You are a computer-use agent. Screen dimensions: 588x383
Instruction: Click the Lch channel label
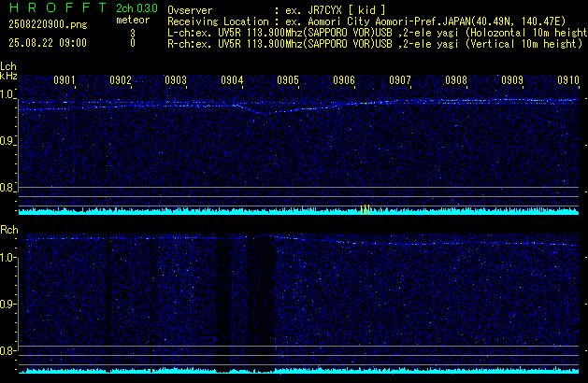pyautogui.click(x=8, y=66)
